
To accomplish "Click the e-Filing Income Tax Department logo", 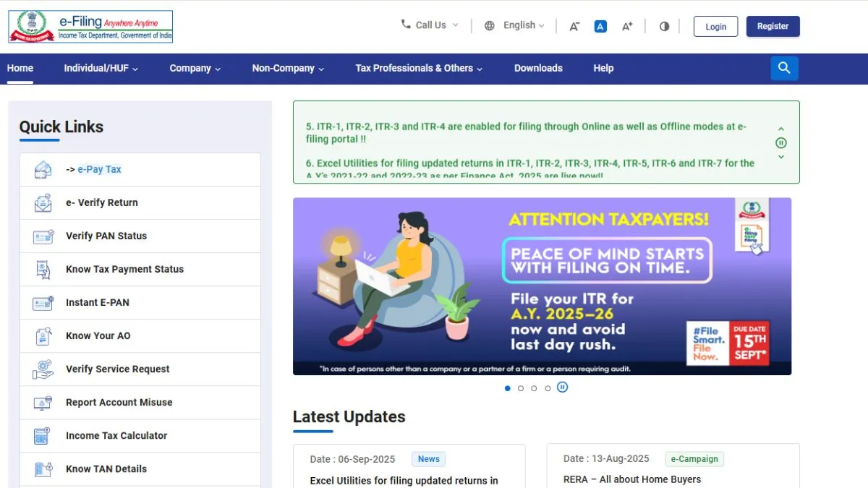I will (90, 26).
